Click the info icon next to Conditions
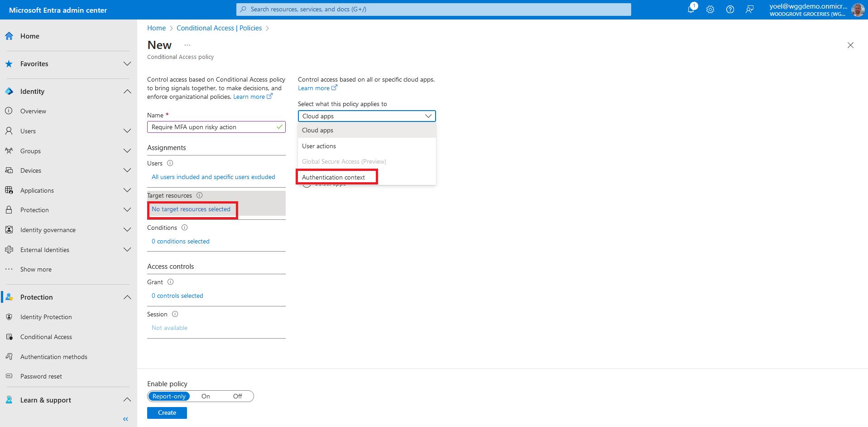This screenshot has width=868, height=427. 185,228
